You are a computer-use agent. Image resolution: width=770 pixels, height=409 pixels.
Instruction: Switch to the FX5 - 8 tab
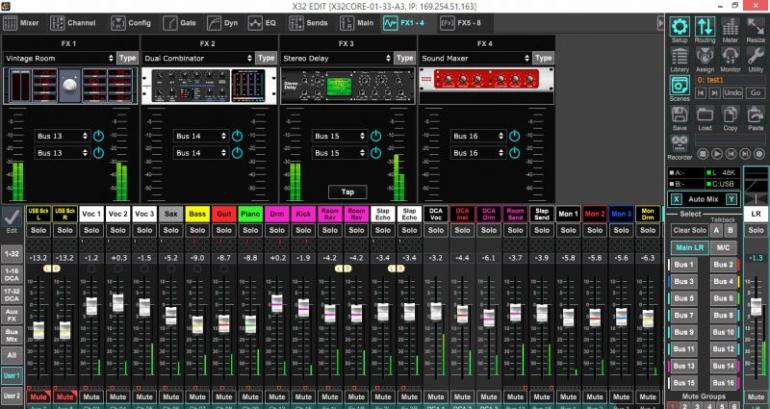pyautogui.click(x=461, y=23)
